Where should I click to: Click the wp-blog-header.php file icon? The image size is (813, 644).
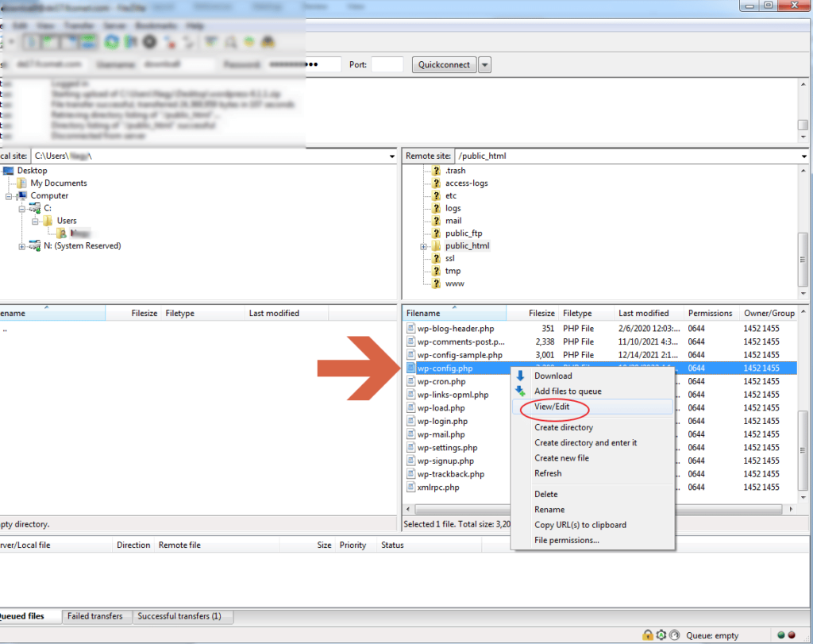410,328
